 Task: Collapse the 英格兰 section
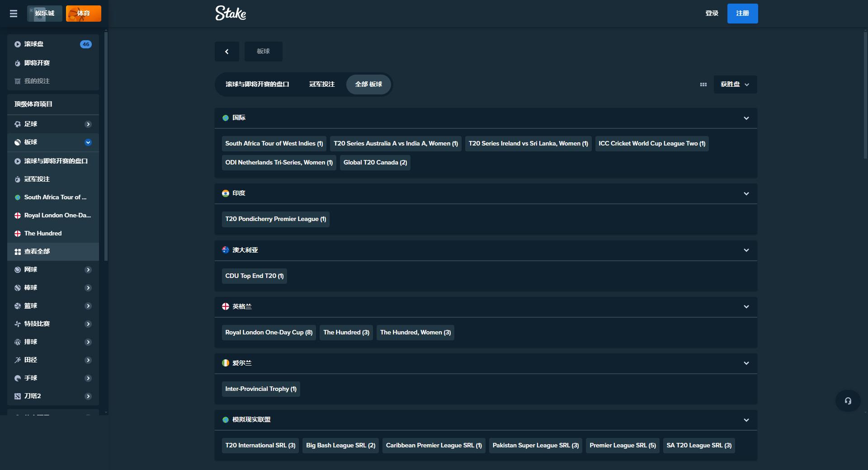coord(746,307)
